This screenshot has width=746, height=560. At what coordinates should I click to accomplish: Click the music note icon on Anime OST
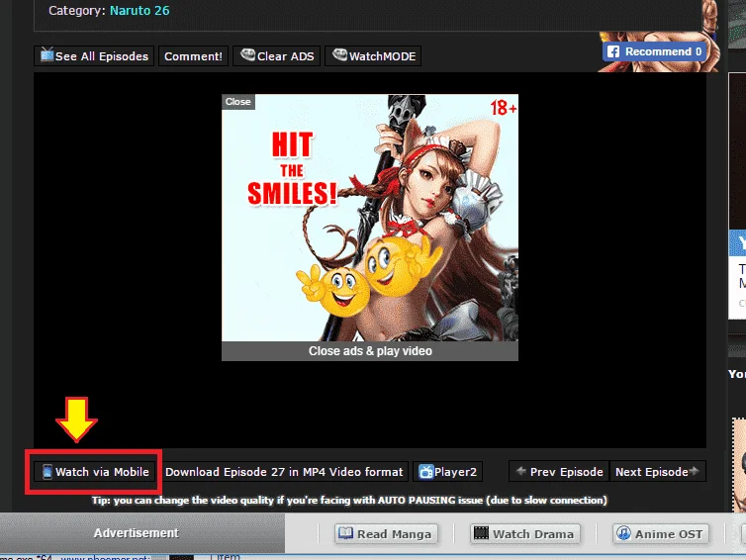click(x=623, y=533)
